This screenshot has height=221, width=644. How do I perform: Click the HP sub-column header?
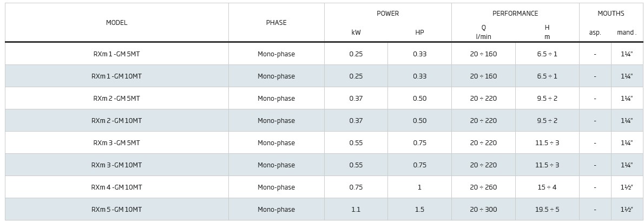(419, 32)
